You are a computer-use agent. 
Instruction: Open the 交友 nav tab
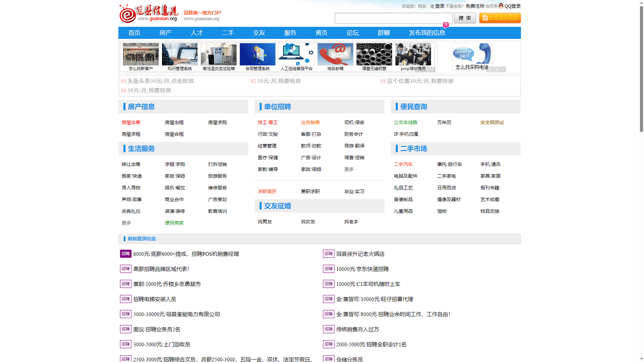(x=259, y=33)
